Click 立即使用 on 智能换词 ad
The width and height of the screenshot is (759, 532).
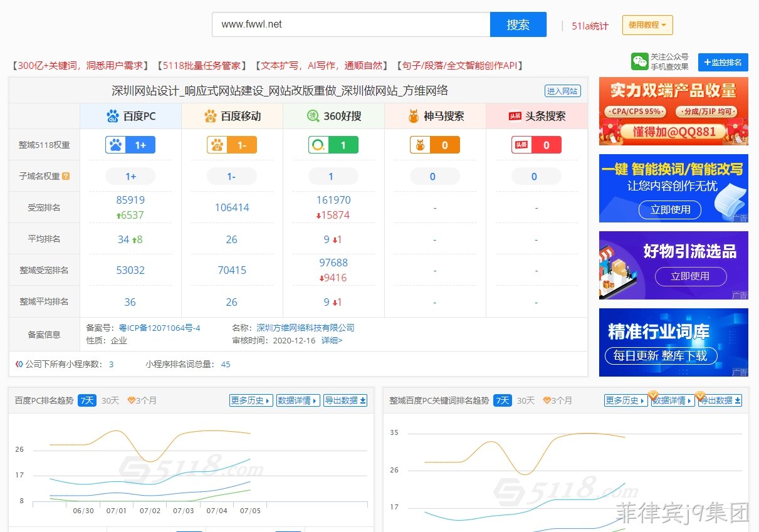pos(670,209)
